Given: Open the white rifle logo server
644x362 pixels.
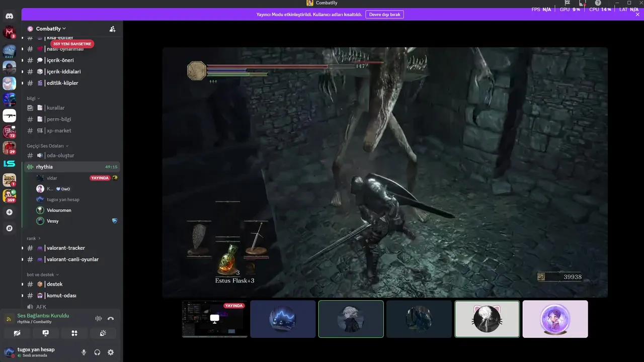Looking at the screenshot, I should (x=9, y=116).
